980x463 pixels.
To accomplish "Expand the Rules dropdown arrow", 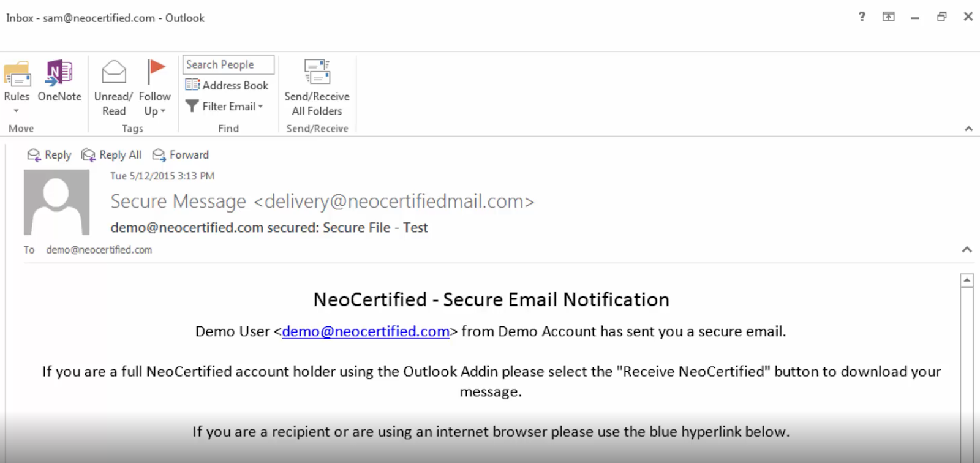I will tap(17, 111).
